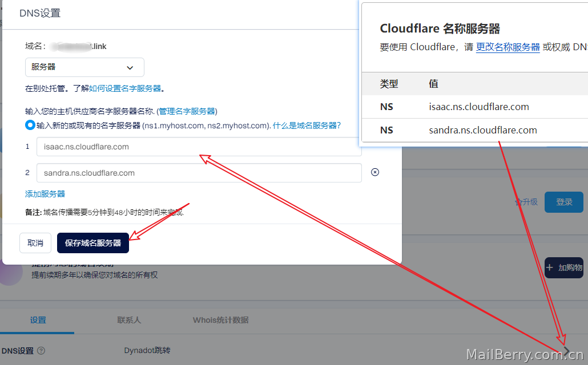Expand the DNS设置 row chevron
This screenshot has width=588, height=365.
click(x=566, y=351)
